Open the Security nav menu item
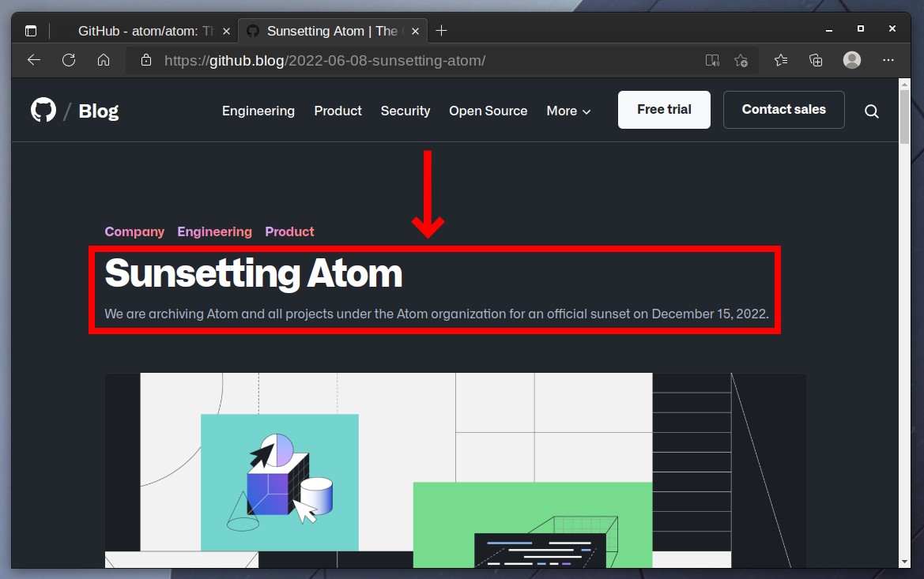The width and height of the screenshot is (924, 579). (x=405, y=111)
